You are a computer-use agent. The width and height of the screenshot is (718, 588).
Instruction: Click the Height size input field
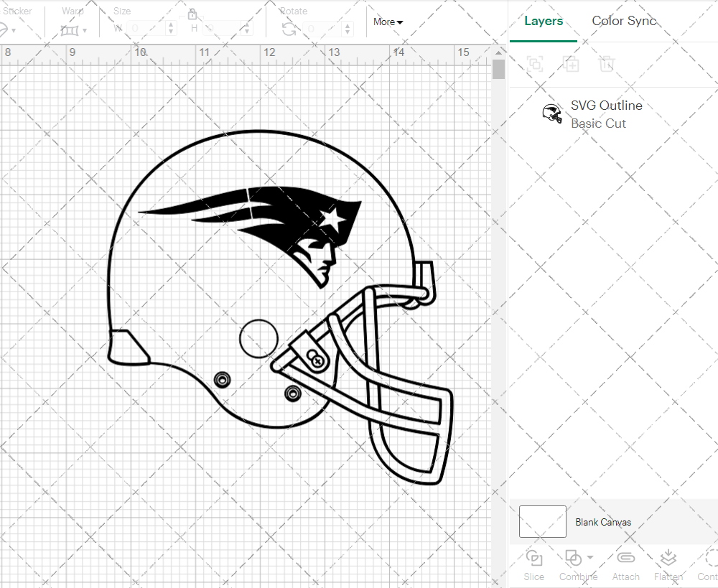click(x=222, y=29)
